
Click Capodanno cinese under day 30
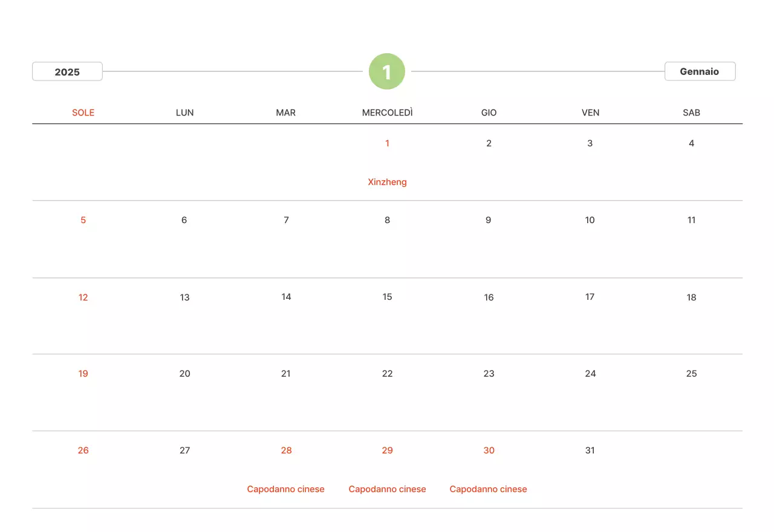[x=488, y=489]
